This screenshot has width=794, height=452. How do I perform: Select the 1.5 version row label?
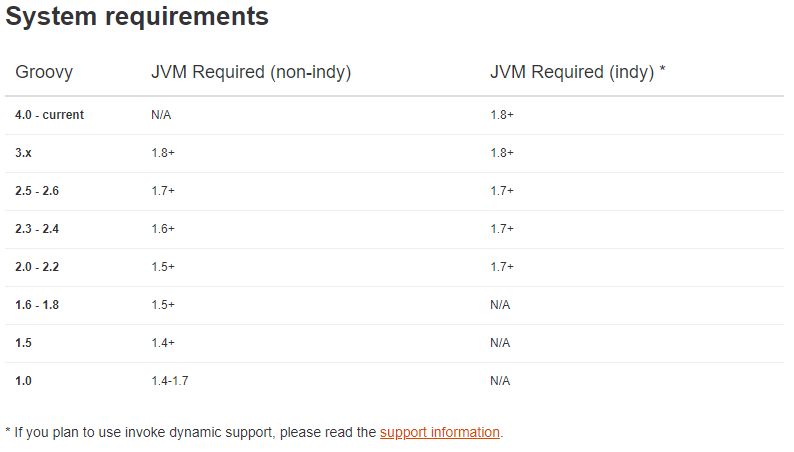coord(23,343)
